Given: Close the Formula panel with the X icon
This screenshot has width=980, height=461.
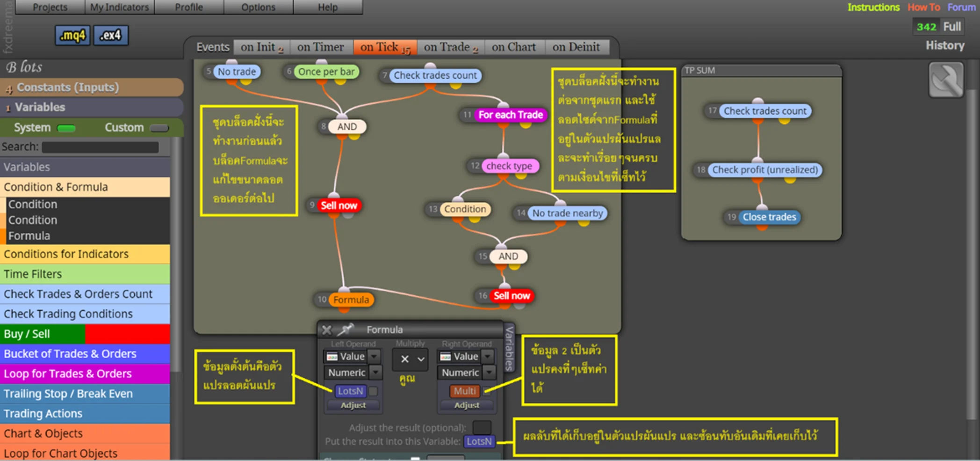Looking at the screenshot, I should (327, 330).
